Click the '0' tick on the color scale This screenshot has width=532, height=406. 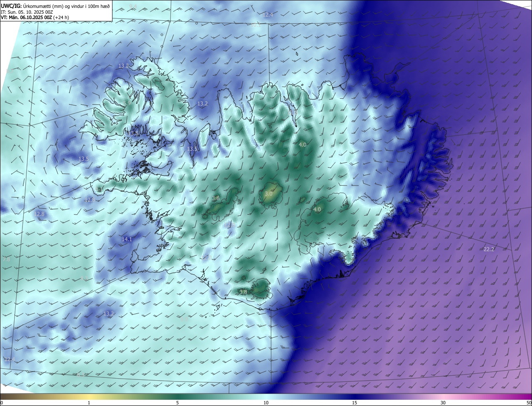point(2,403)
